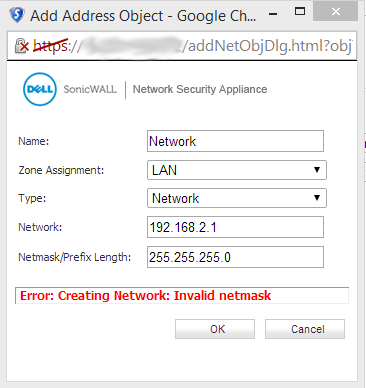Click the Invalid netmask error message
This screenshot has height=388, width=366.
point(145,296)
